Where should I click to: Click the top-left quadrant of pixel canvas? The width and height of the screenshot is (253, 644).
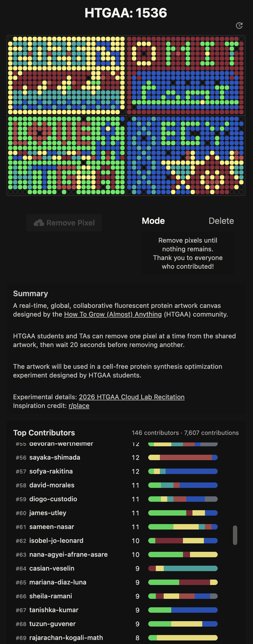[x=67, y=76]
